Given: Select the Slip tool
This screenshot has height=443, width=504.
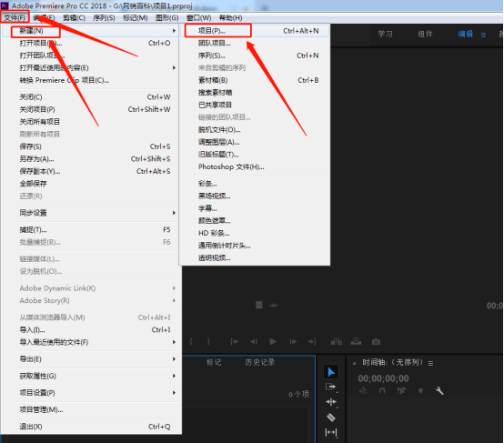Looking at the screenshot, I should coord(331,432).
